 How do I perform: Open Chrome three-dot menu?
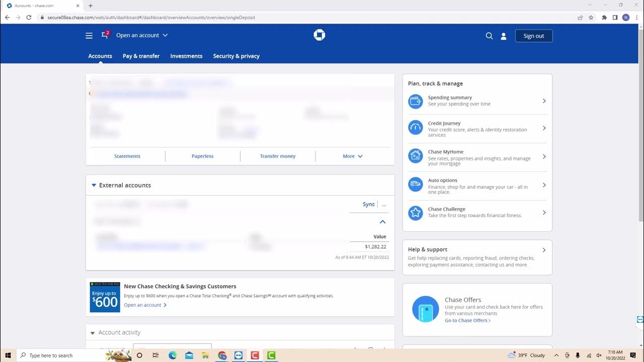636,17
